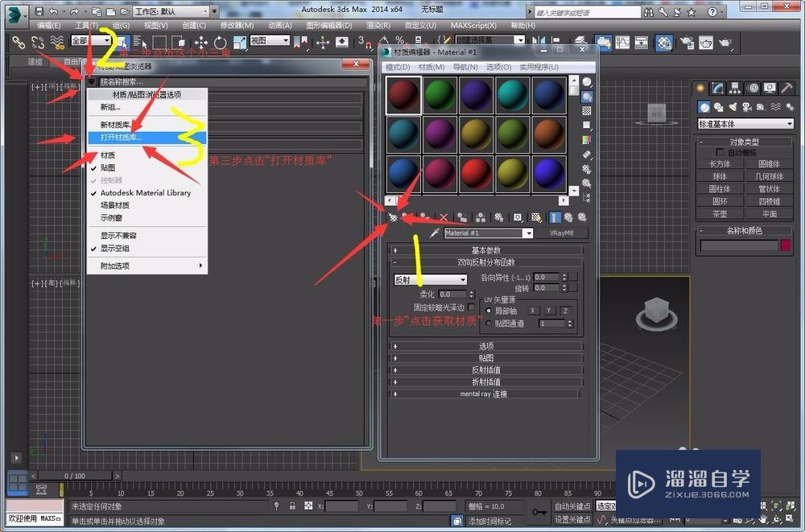Click the 设置关键点 set key button
Viewport: 805px width, 532px height.
[x=572, y=520]
